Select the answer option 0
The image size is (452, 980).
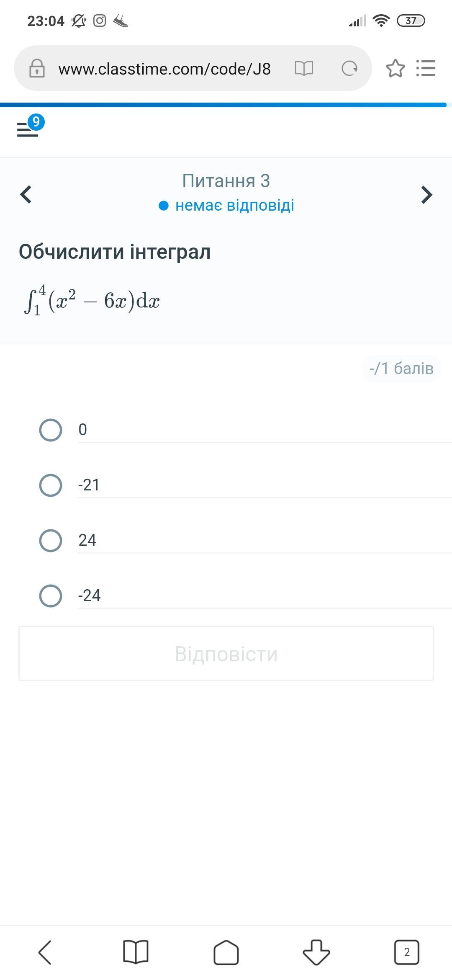click(x=51, y=430)
